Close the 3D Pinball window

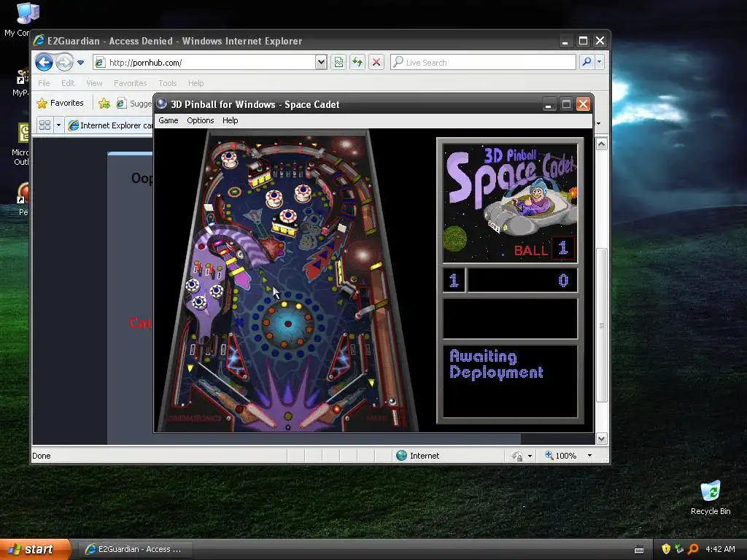point(583,104)
